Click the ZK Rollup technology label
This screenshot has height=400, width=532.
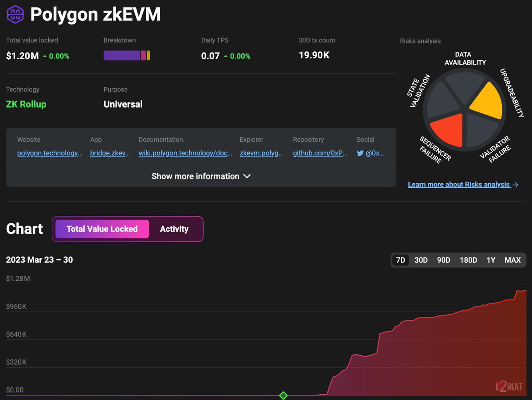[x=26, y=105]
